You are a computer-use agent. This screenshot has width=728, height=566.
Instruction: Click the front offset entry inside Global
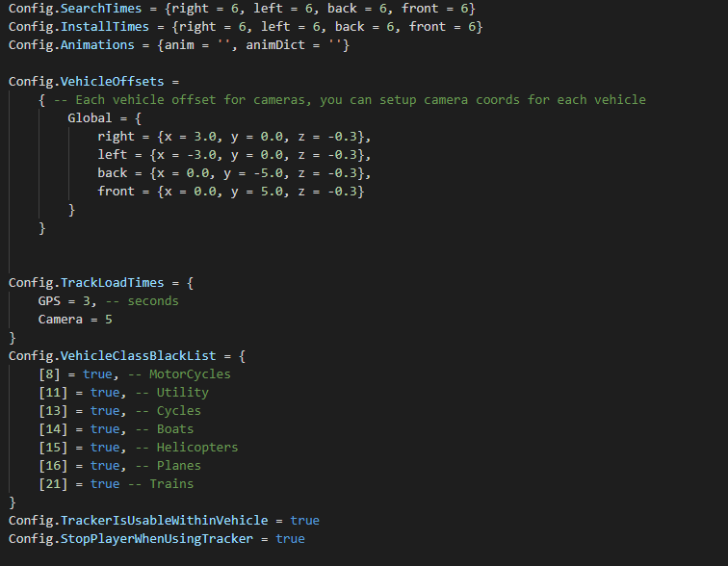230,192
